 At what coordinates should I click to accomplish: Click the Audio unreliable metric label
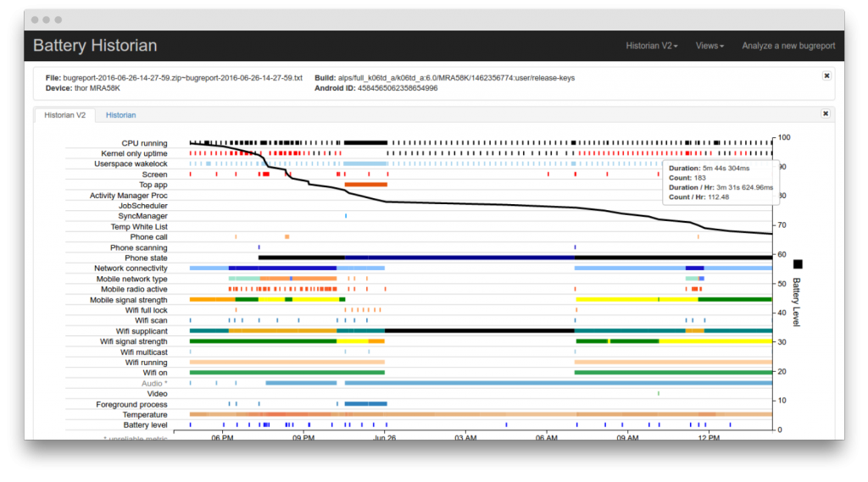click(154, 383)
